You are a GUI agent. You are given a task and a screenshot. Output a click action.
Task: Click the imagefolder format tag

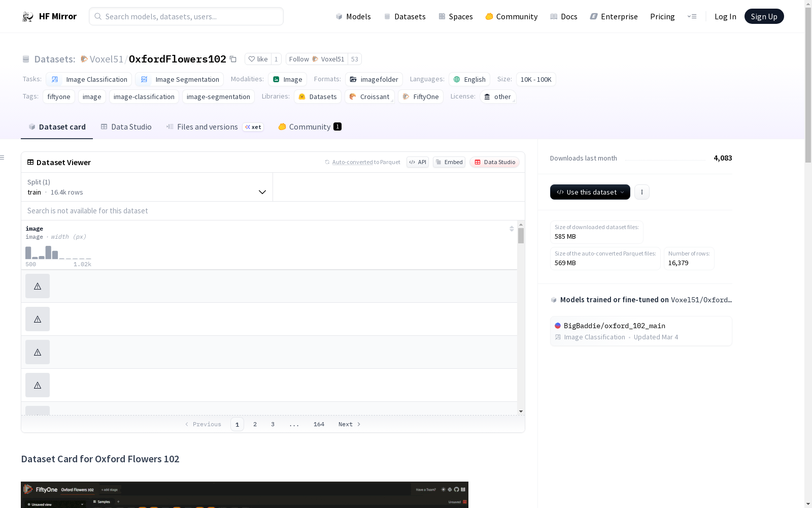click(374, 79)
